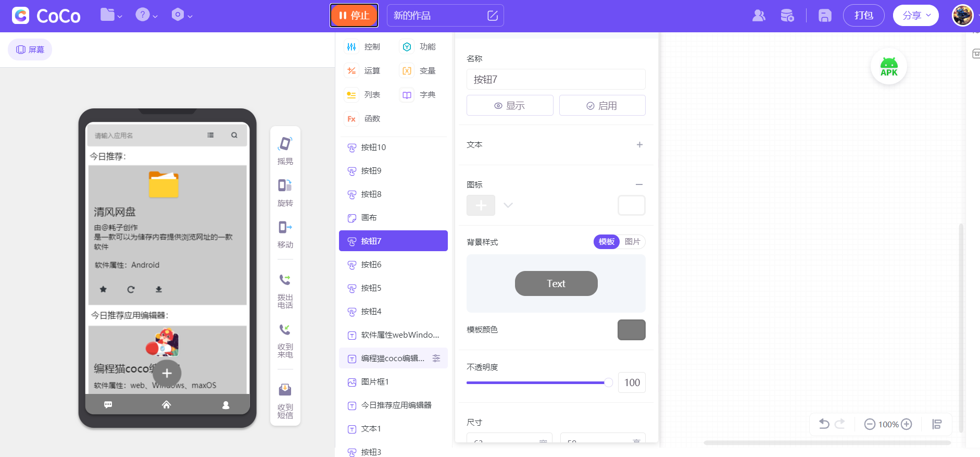Select the 图片 background style

point(633,242)
